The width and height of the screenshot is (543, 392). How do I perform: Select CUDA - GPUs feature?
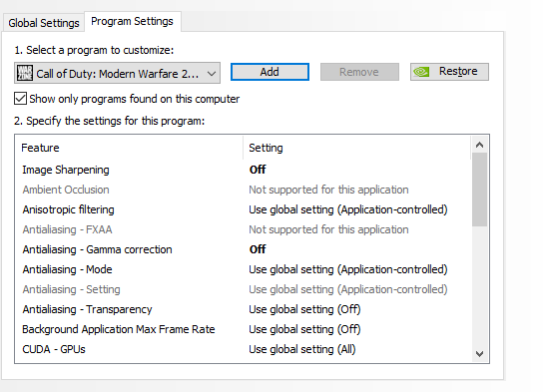point(54,349)
